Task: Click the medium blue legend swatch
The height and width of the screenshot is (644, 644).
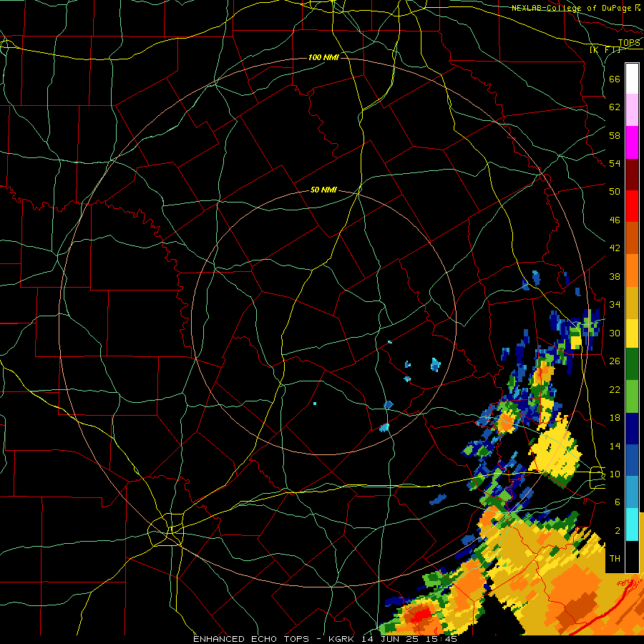Action: click(632, 460)
